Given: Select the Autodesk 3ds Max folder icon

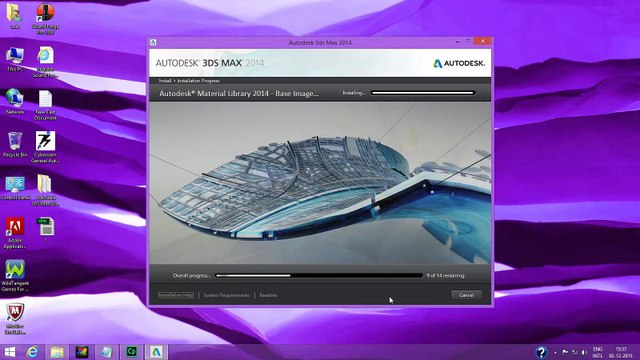Looking at the screenshot, I should point(45,190).
